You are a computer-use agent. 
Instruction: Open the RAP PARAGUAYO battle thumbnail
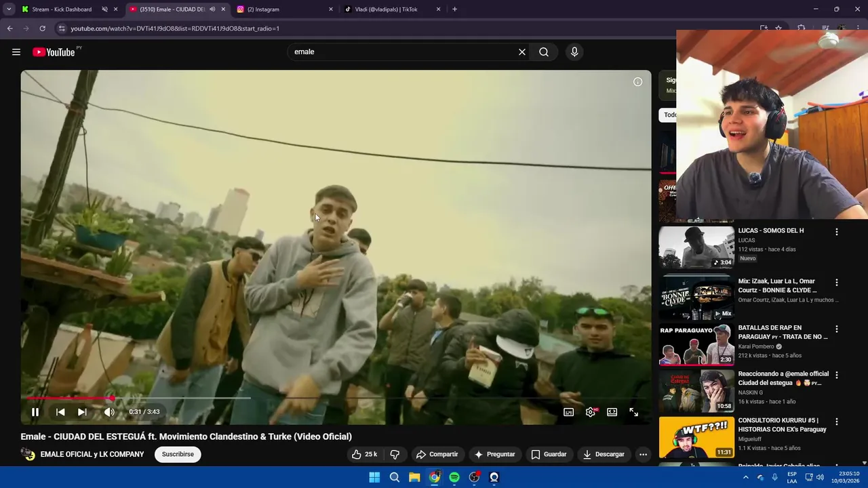click(x=696, y=344)
